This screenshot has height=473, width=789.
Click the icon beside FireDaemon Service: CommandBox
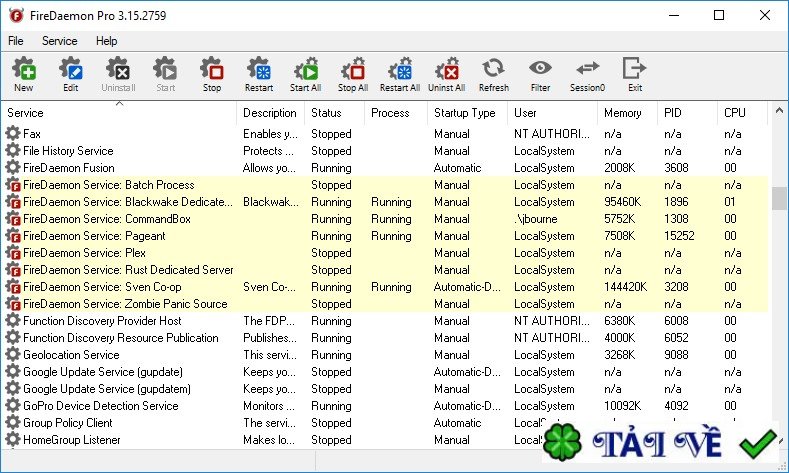coord(13,218)
